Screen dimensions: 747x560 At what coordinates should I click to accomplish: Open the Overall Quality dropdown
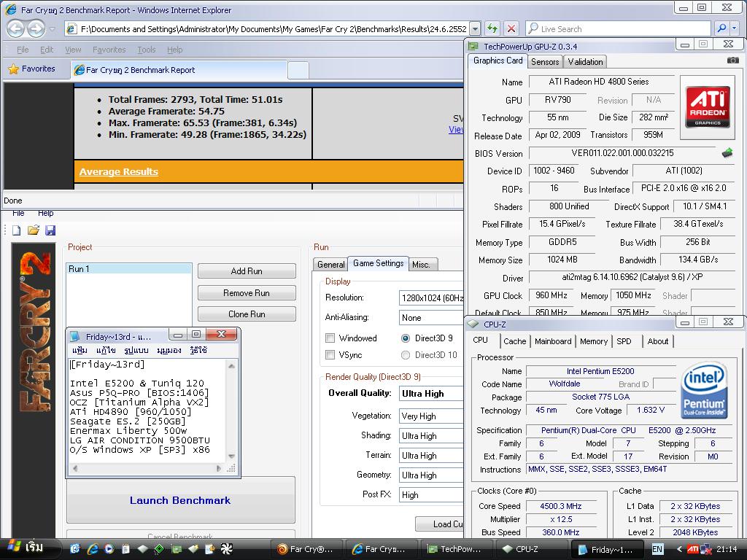click(431, 393)
